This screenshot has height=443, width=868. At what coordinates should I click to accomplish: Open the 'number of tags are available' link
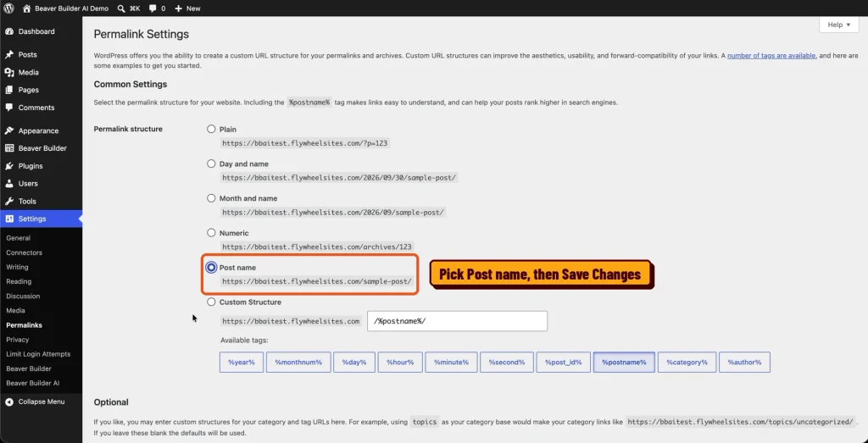(x=771, y=56)
